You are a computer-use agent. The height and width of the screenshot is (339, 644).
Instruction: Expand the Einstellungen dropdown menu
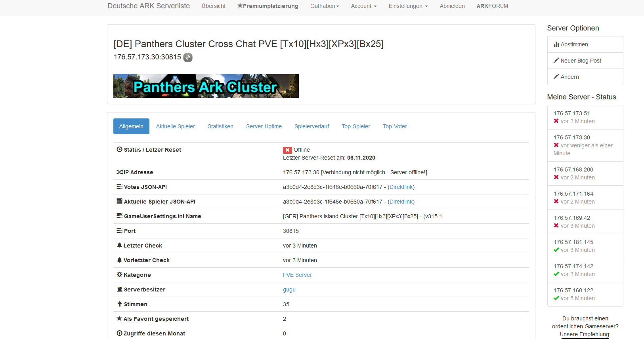(408, 6)
